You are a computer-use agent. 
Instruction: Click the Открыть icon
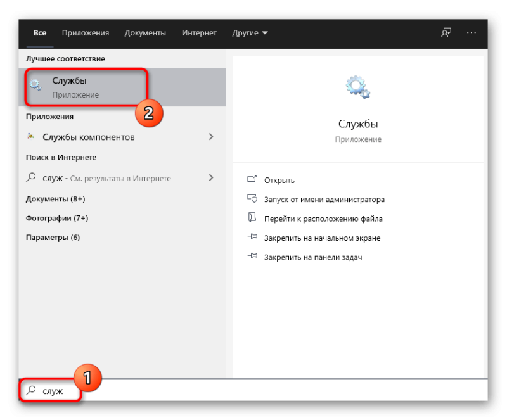252,179
